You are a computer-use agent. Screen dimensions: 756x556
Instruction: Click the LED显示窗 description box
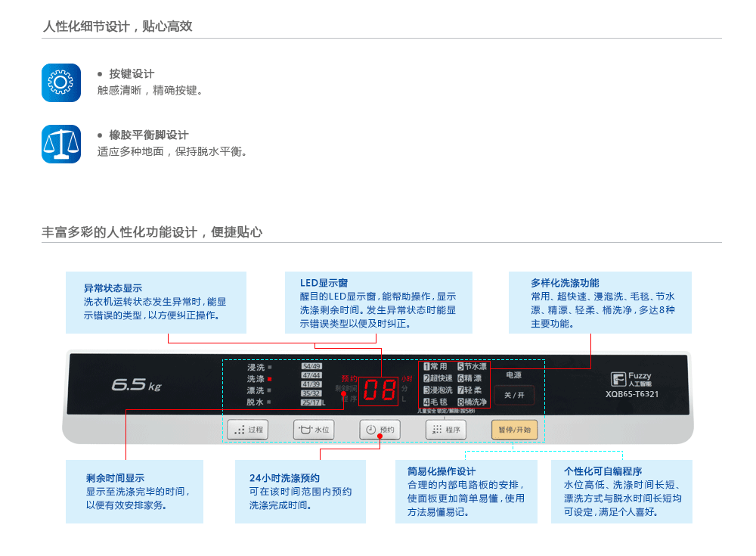click(x=379, y=303)
